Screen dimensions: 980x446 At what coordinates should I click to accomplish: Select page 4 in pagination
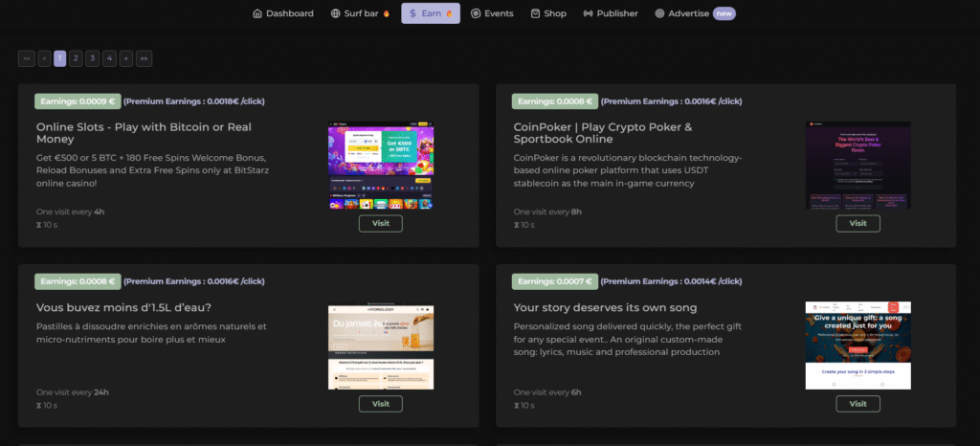point(110,58)
